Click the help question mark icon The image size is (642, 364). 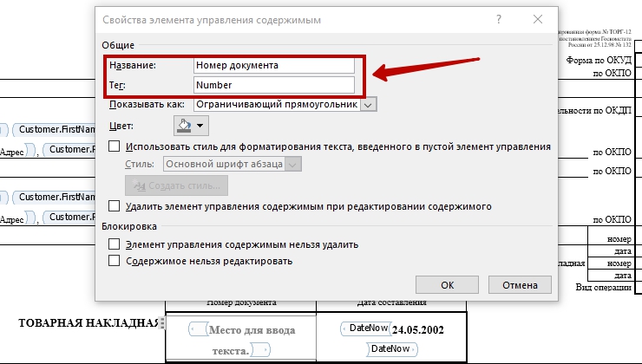(x=498, y=19)
